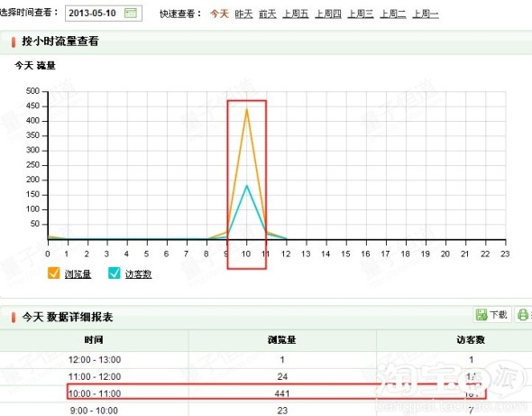Viewport: 532px width, 416px height.
Task: Click the orange peak point at hour 10
Action: click(x=247, y=109)
